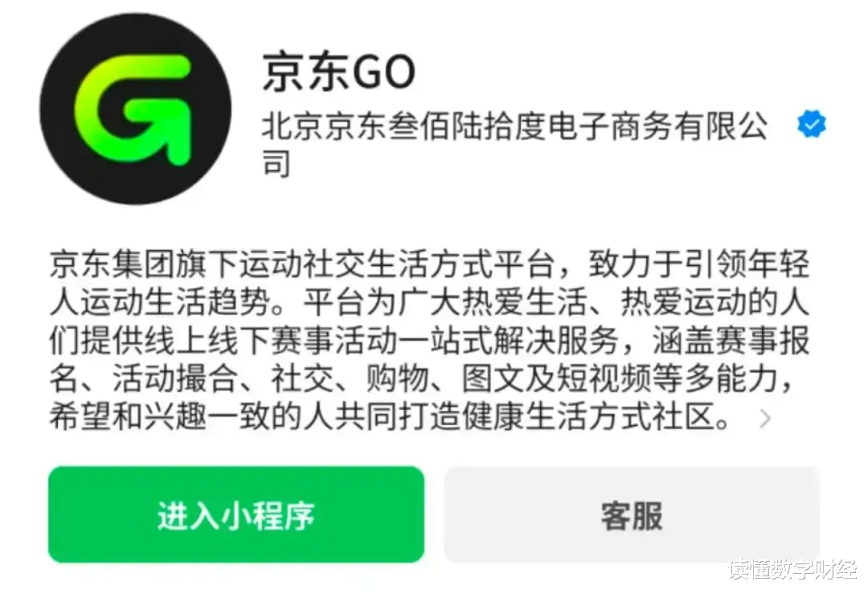The width and height of the screenshot is (868, 594).
Task: Click description line starting 人运动生活趋势
Action: [x=429, y=302]
